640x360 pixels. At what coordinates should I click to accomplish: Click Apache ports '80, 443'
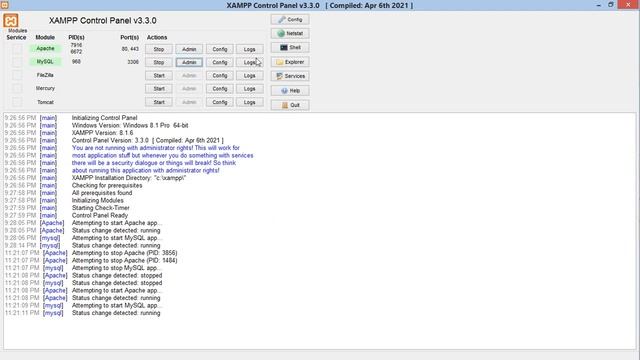click(130, 49)
